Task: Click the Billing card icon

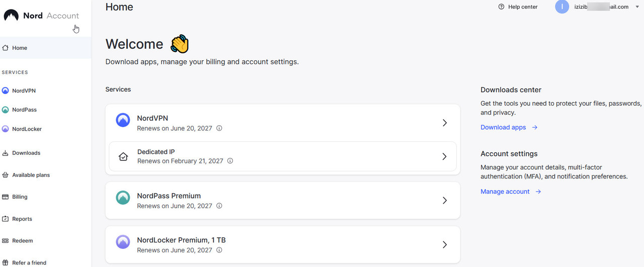Action: tap(6, 197)
